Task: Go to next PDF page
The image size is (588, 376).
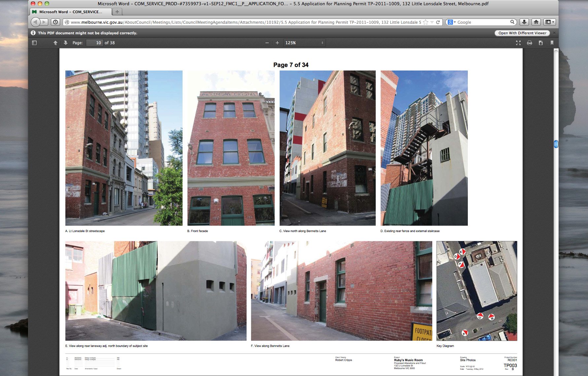Action: pos(65,43)
